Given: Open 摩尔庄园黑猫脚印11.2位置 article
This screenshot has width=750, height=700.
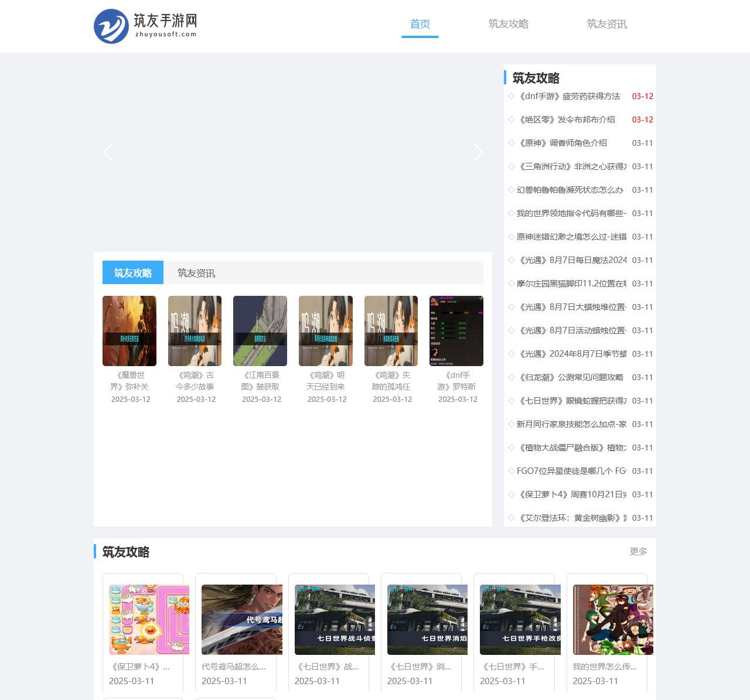Looking at the screenshot, I should (571, 284).
